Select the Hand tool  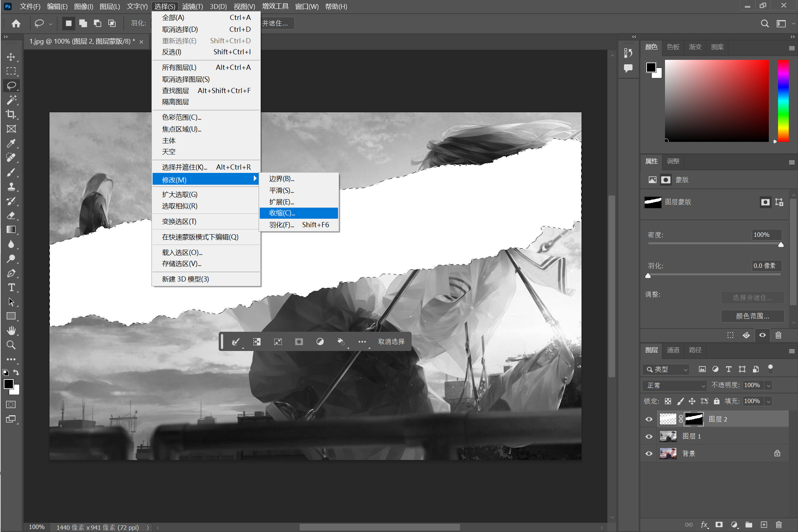coord(11,331)
